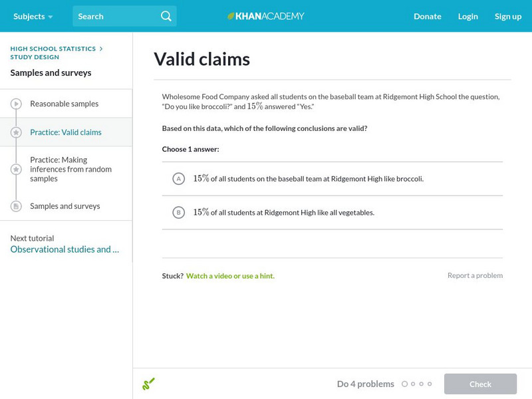Screen dimensions: 532x399
Task: Select answer A about the baseball team
Action: [x=178, y=178]
